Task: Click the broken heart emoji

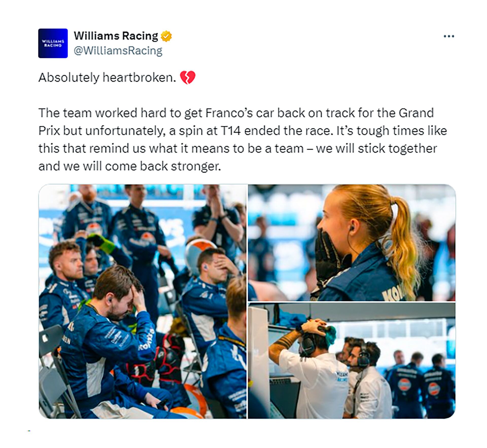Action: tap(188, 78)
